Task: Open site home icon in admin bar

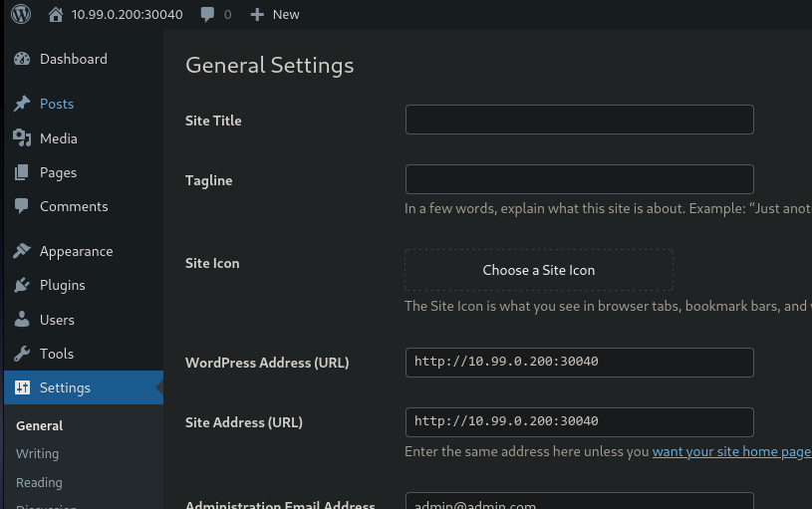Action: pyautogui.click(x=56, y=15)
